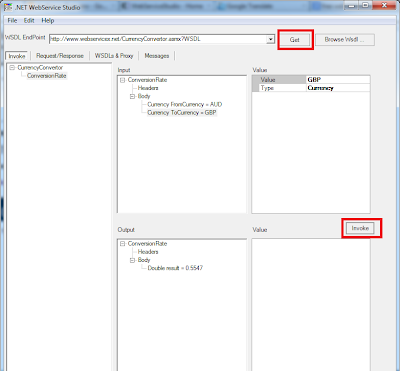Viewport: 400px width, 371px height.
Task: Switch to the Messages tab
Action: (157, 56)
